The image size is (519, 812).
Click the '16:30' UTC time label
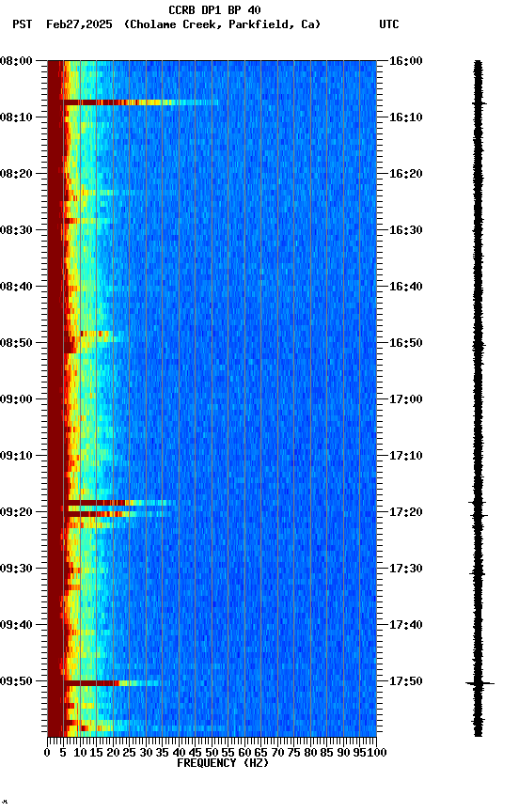pyautogui.click(x=406, y=230)
